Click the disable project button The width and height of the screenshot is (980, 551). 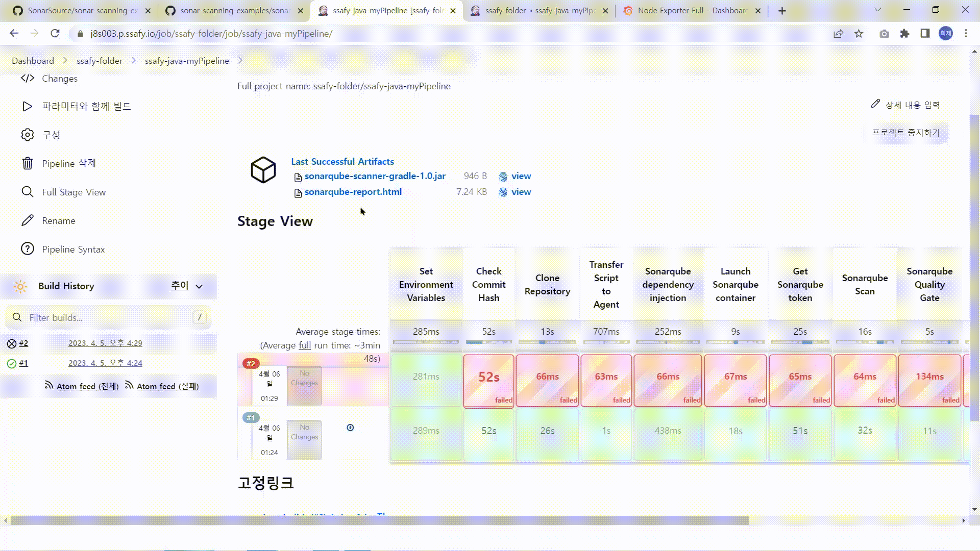(x=905, y=133)
